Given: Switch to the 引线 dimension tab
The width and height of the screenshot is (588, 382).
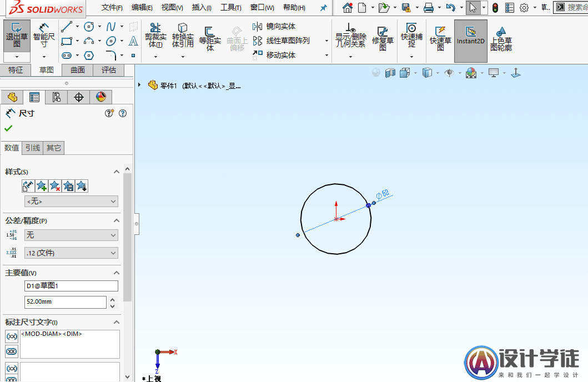Looking at the screenshot, I should [33, 148].
